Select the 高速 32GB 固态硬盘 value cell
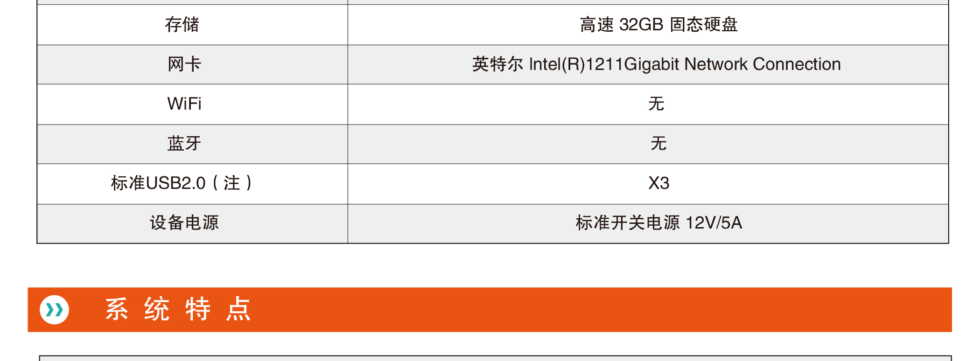The image size is (980, 361). pos(658,25)
